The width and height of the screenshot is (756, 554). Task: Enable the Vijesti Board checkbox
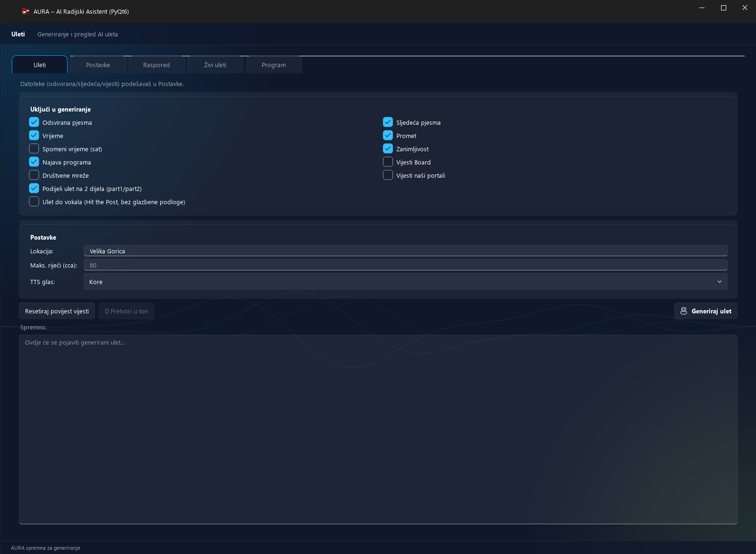tap(388, 162)
